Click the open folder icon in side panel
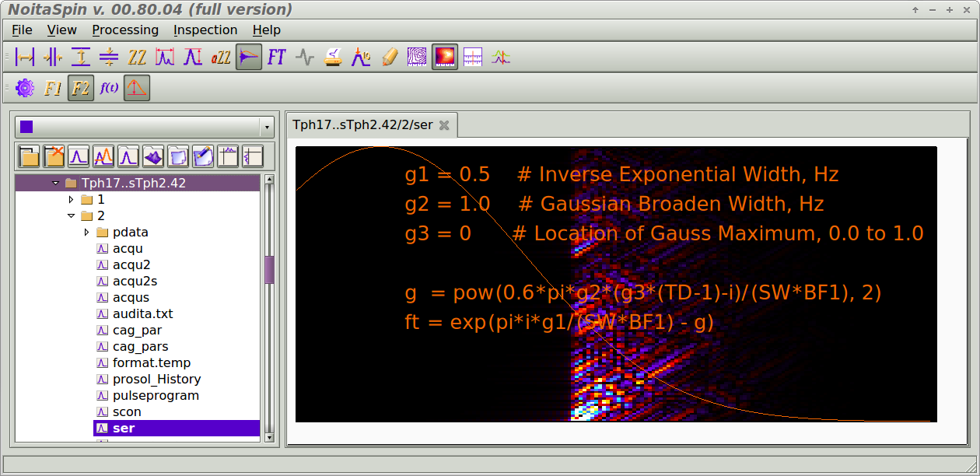 click(29, 156)
